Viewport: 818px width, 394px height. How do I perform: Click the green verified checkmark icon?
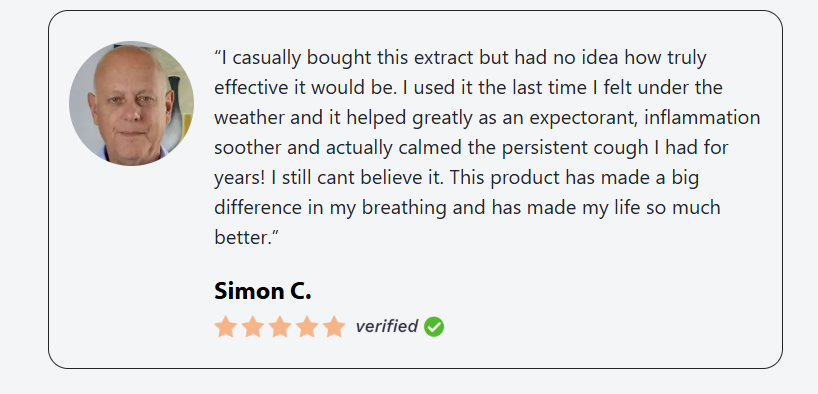pos(434,327)
